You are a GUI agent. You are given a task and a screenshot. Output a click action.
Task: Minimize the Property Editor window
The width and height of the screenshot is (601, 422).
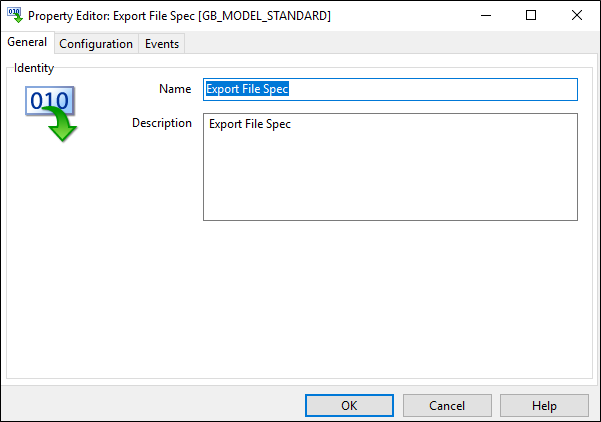486,15
